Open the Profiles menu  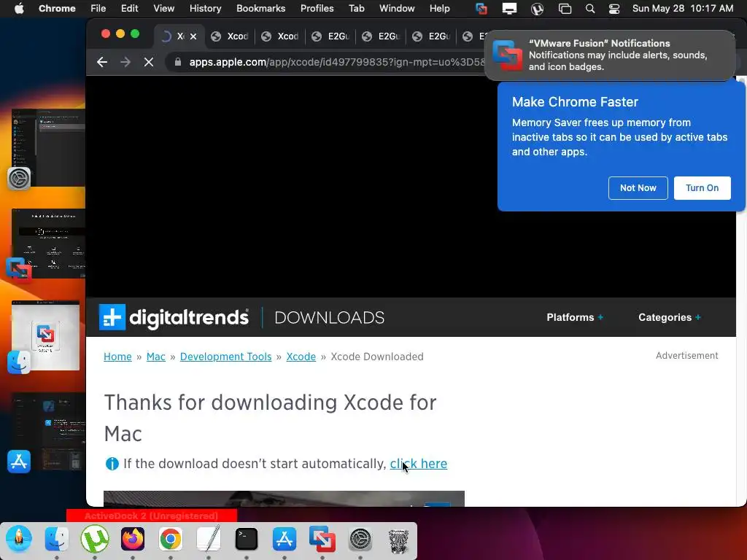317,9
